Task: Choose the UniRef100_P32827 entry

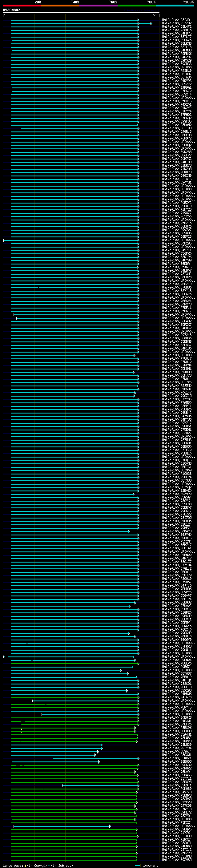Action: pyautogui.click(x=177, y=433)
